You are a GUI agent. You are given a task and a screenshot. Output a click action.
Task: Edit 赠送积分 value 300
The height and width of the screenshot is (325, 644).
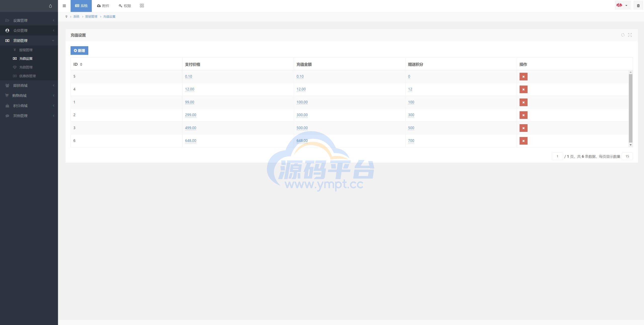411,115
